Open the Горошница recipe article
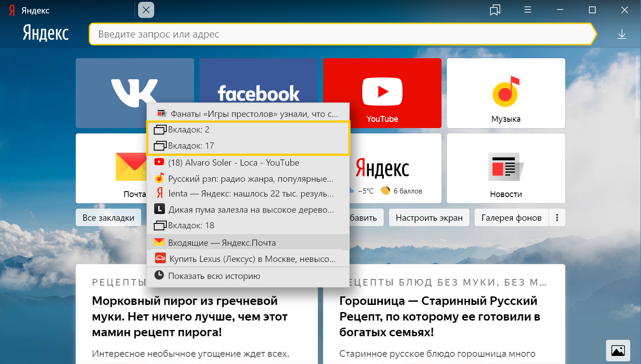This screenshot has height=364, width=641. pos(440,317)
